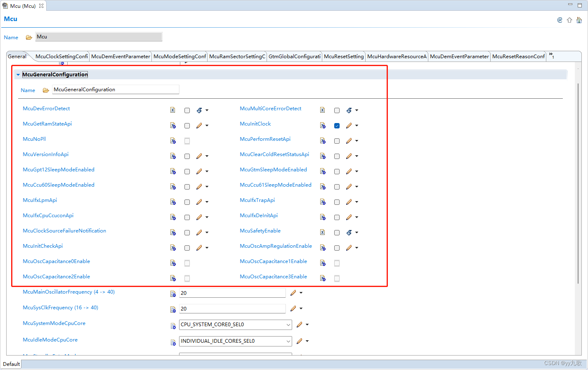Click the home icon in top-right toolbar
Screen dimensions: 588x370
pyautogui.click(x=579, y=20)
